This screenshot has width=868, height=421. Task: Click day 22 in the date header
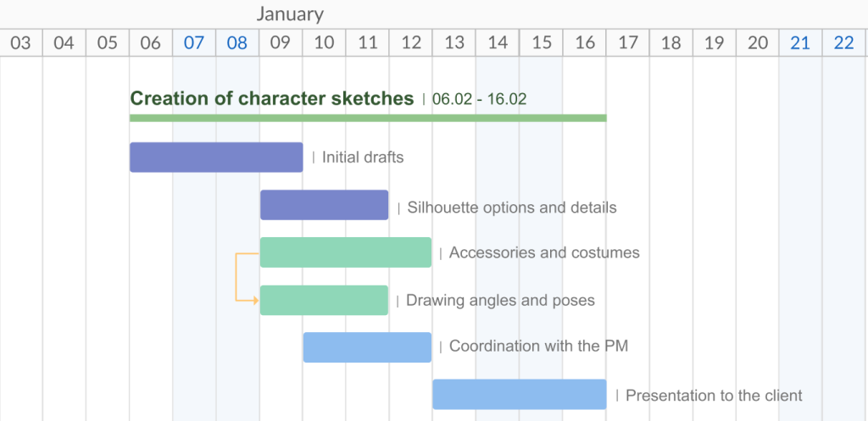[843, 43]
